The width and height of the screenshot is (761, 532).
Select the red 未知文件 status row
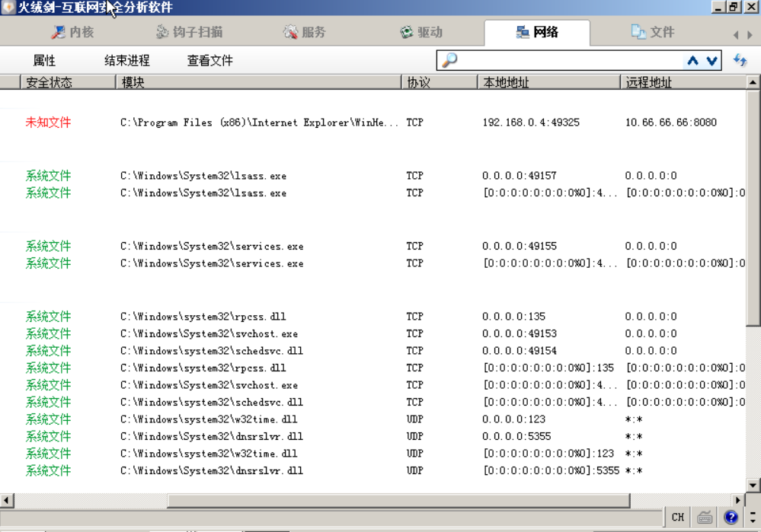point(48,123)
